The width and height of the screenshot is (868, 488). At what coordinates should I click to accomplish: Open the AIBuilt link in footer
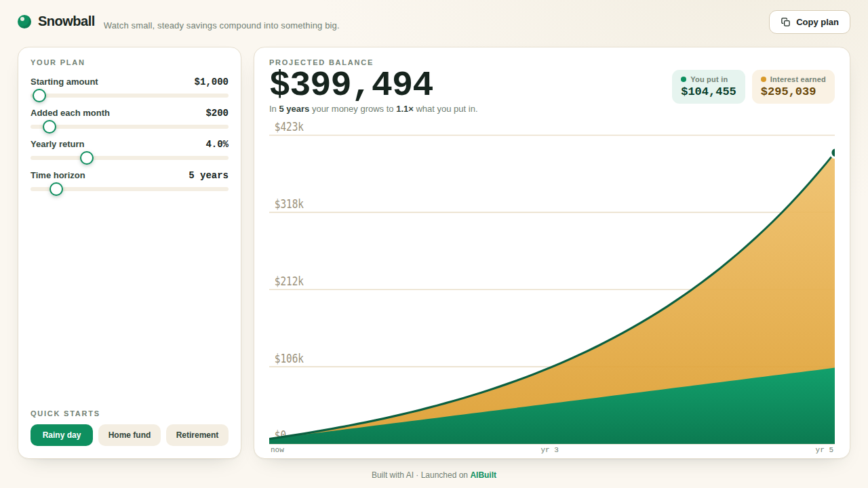(484, 475)
